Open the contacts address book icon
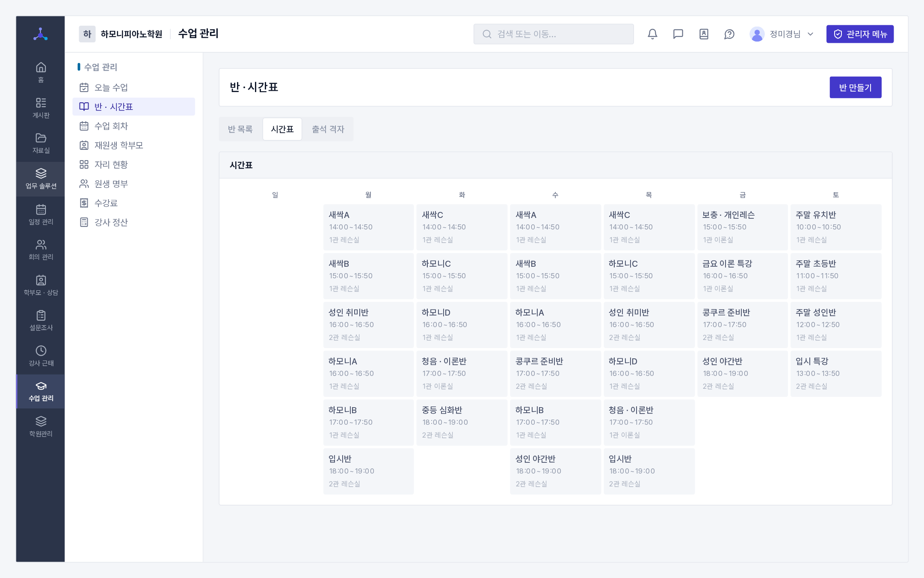The width and height of the screenshot is (924, 578). (x=704, y=34)
